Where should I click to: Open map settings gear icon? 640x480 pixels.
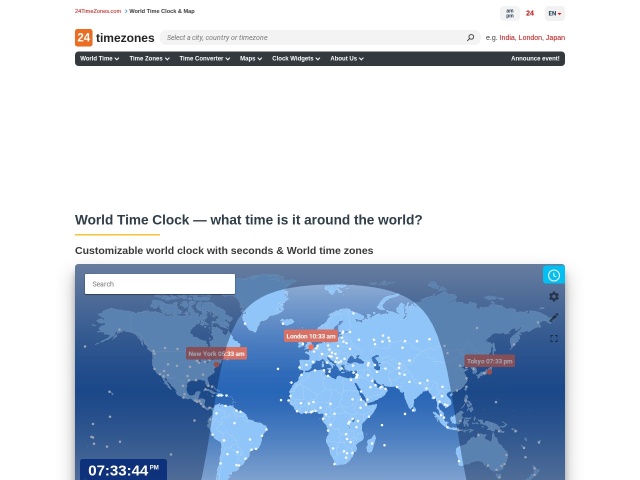tap(553, 296)
